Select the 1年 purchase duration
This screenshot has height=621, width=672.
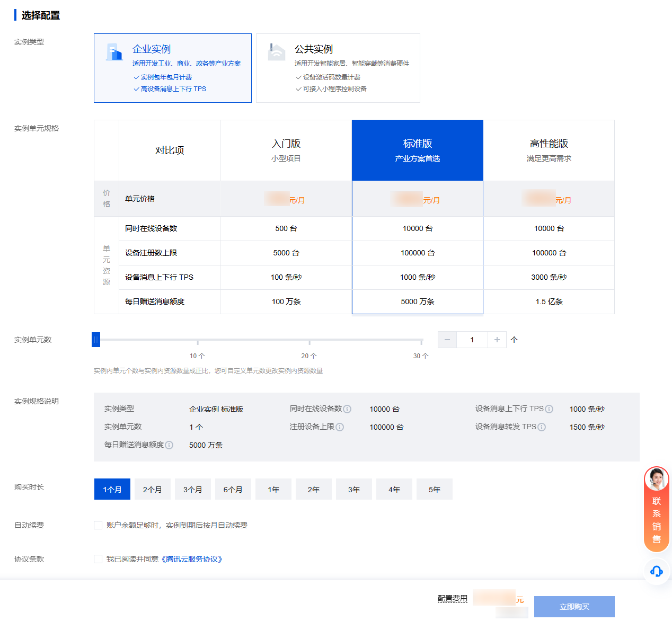(273, 489)
